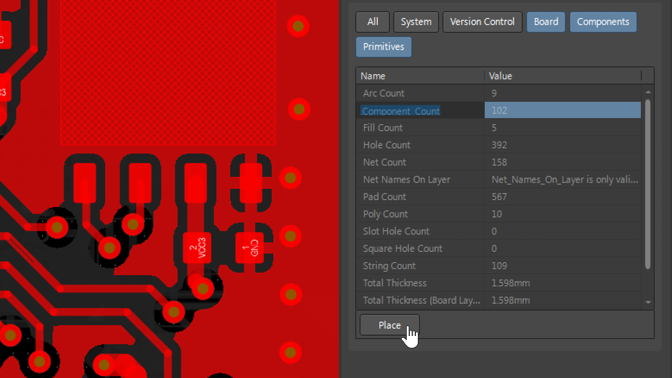
Task: Click the scrollbar down arrow
Action: [x=648, y=302]
